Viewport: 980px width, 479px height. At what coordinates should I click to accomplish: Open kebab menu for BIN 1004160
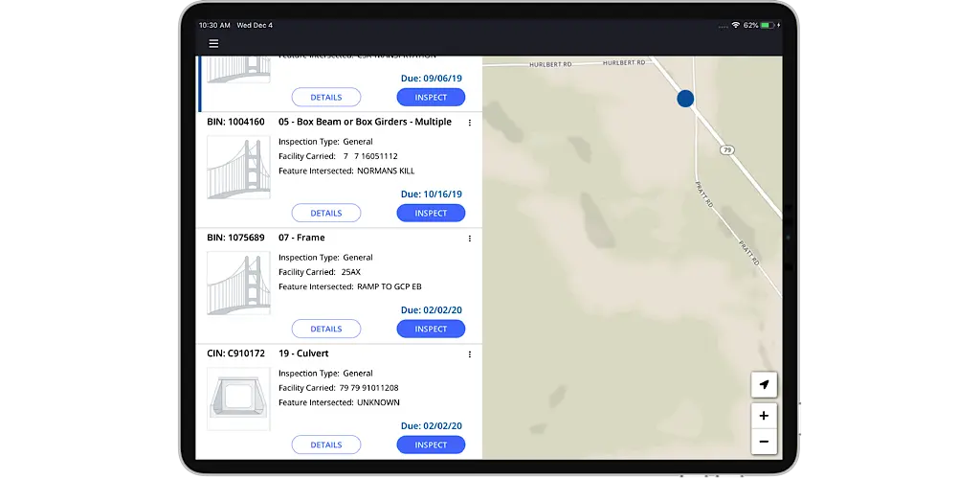(x=469, y=123)
